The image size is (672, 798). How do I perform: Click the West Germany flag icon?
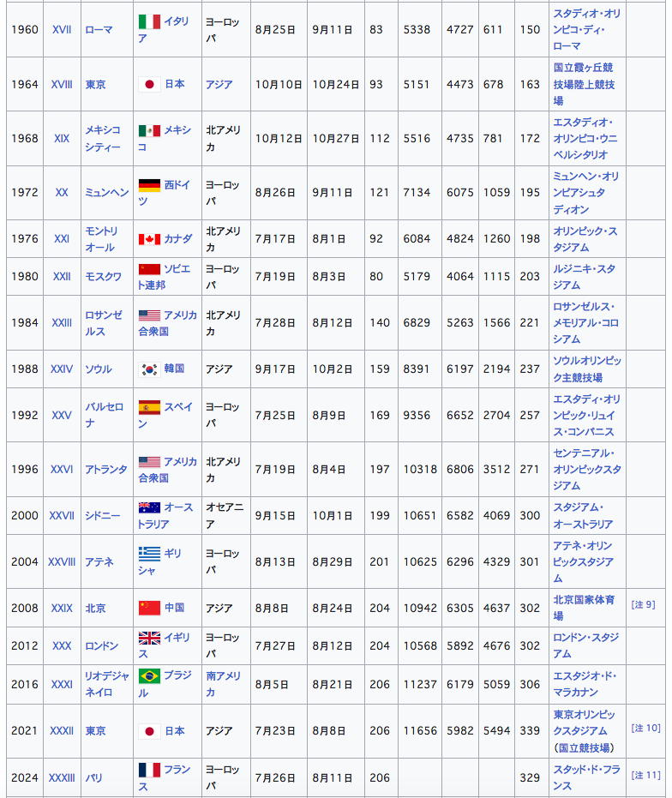pyautogui.click(x=149, y=185)
